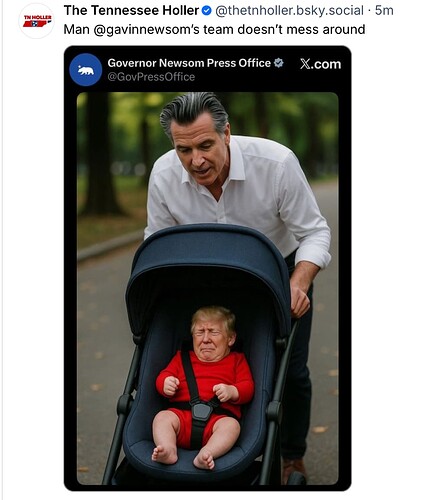Screen dimensions: 426x500
Task: Click the X.com logo on the embedded card
Action: pyautogui.click(x=320, y=64)
